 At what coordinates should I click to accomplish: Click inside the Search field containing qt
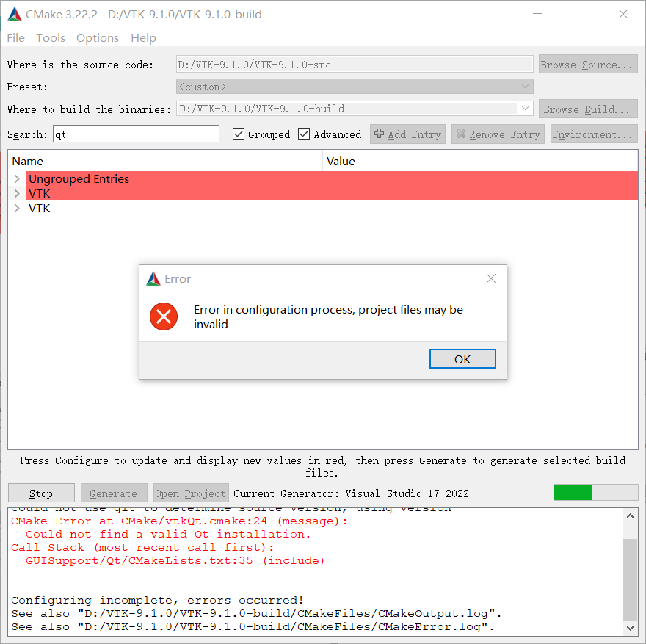tap(132, 134)
